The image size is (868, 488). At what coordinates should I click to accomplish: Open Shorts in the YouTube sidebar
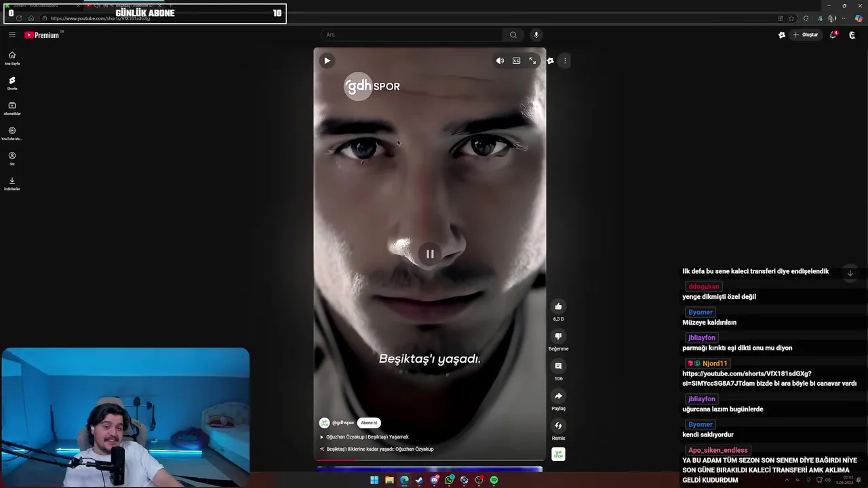coord(12,83)
